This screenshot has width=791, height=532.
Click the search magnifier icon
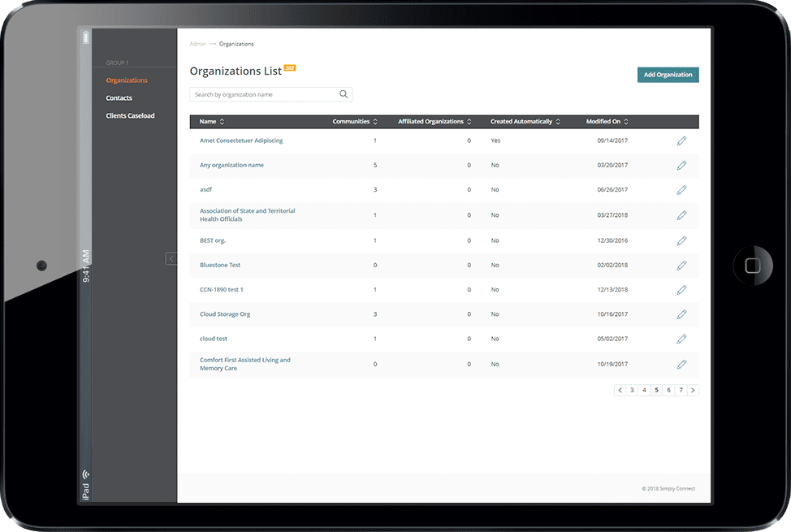(344, 94)
